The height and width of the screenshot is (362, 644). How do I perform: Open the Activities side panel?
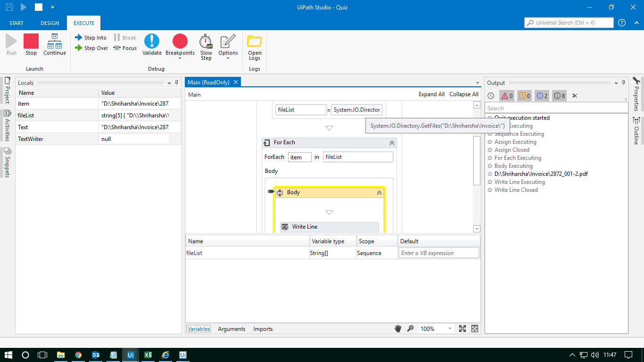point(7,125)
